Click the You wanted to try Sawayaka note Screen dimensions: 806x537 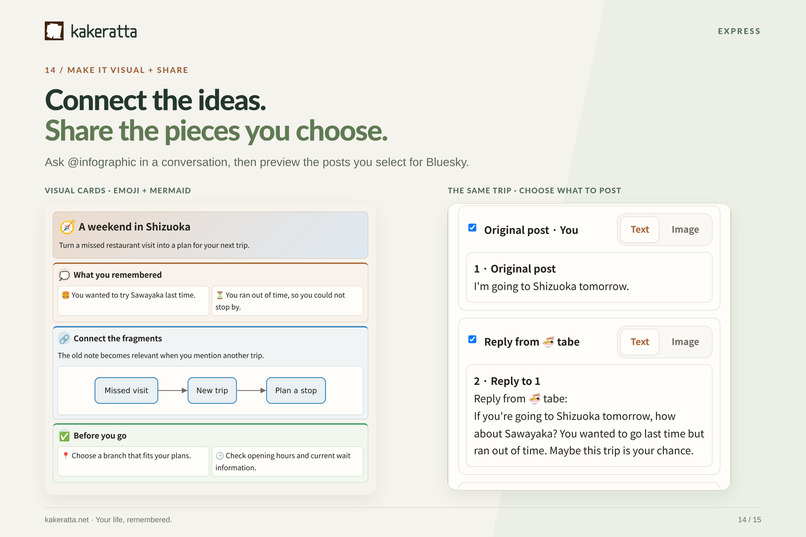[133, 301]
